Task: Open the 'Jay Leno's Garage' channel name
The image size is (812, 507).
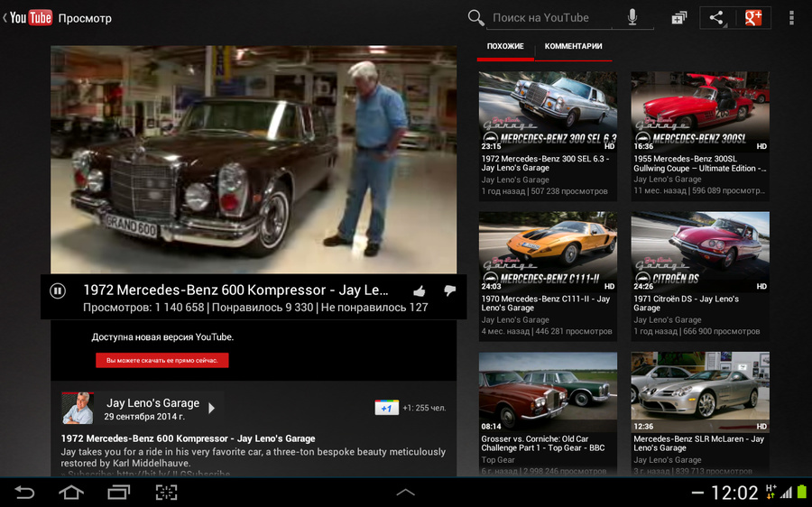Action: [152, 403]
